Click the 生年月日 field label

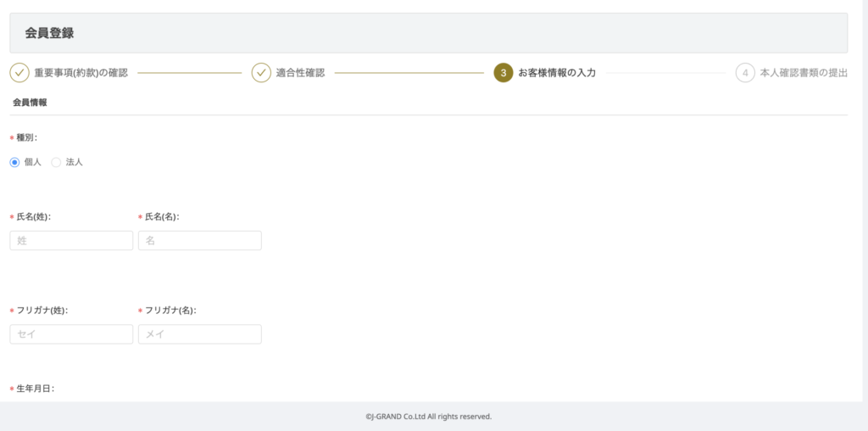[x=35, y=389]
